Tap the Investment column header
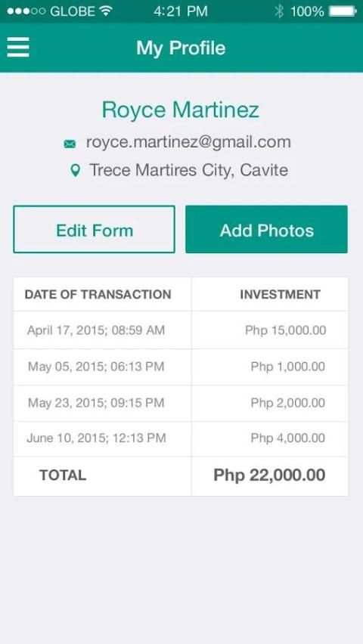 281,295
